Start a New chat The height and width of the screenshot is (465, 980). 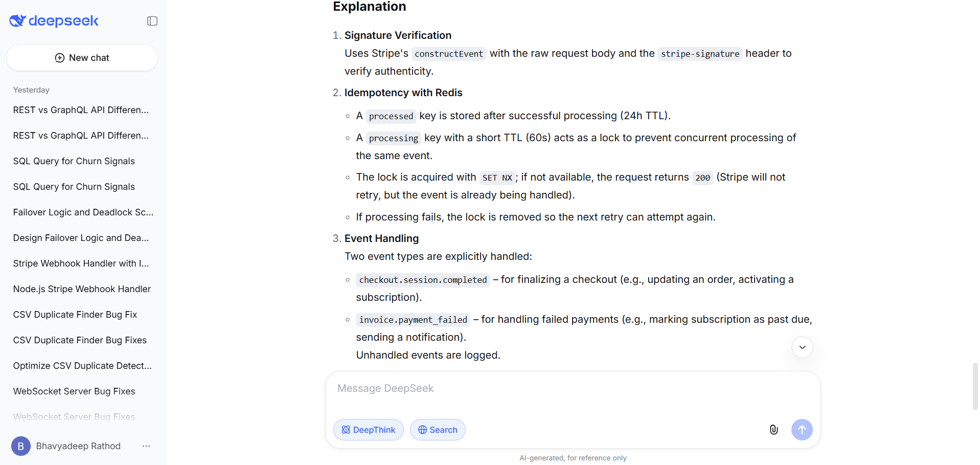click(82, 58)
